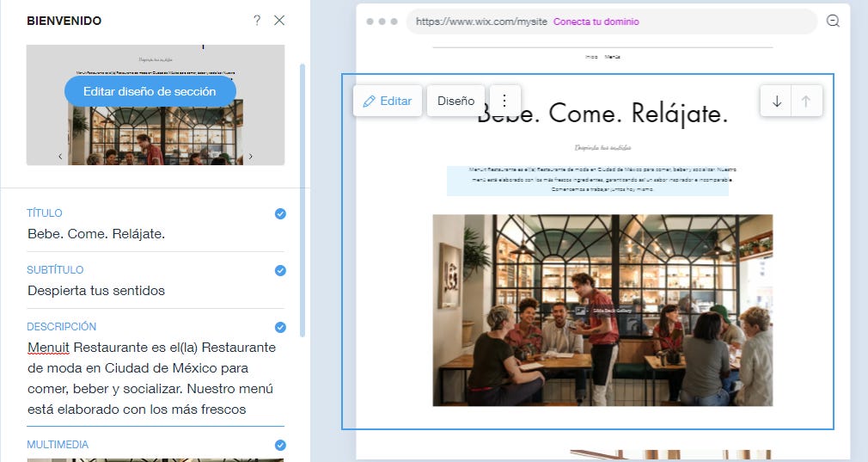Show next section layout with right arrow
Image resolution: width=868 pixels, height=462 pixels.
point(251,157)
